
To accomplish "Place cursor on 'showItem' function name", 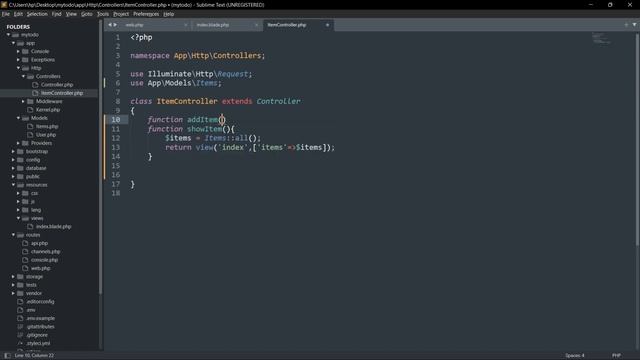I will [204, 129].
